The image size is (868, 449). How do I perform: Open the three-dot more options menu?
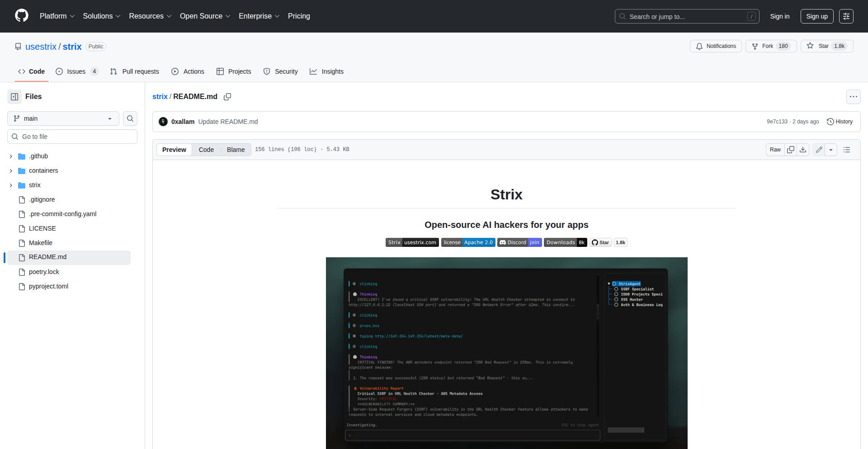pyautogui.click(x=853, y=97)
